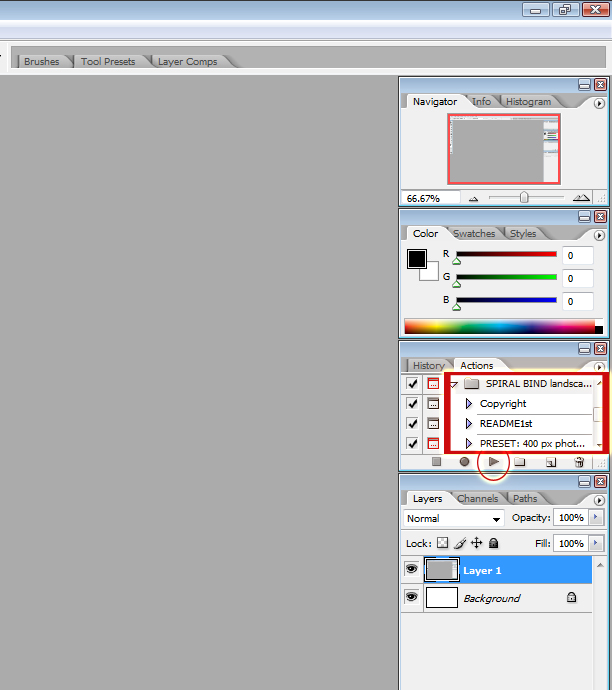Open the Opacity slider arrow
612x690 pixels.
pyautogui.click(x=596, y=517)
